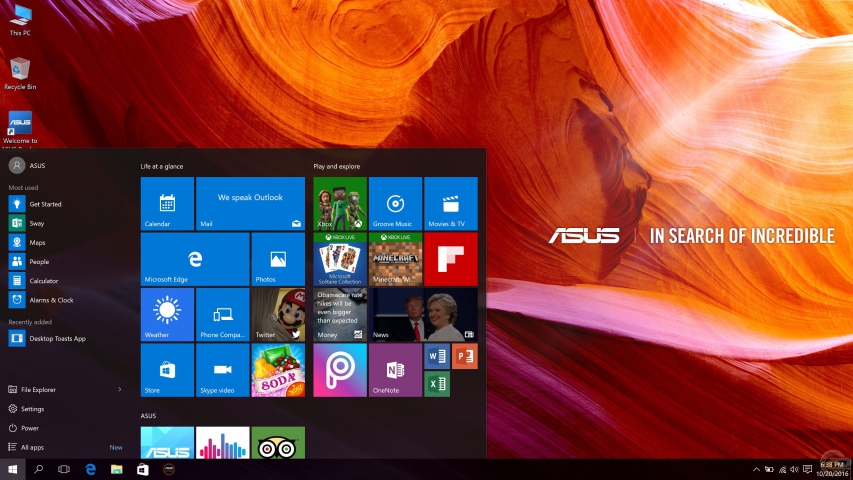Open the Phone Companion tile

pyautogui.click(x=222, y=315)
